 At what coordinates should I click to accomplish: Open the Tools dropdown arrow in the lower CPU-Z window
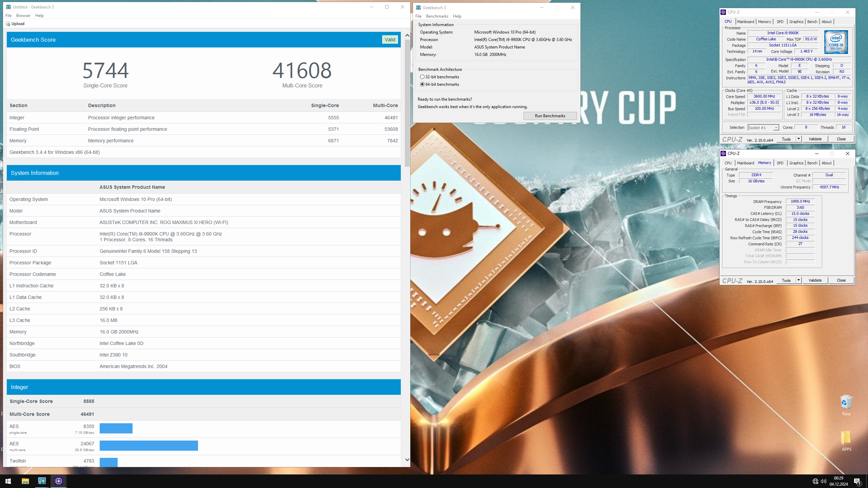[798, 280]
